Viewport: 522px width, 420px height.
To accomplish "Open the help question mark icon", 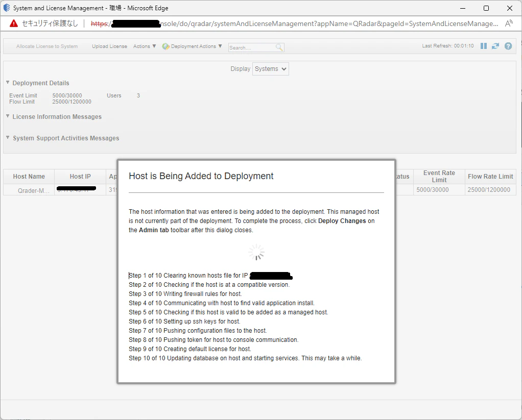I will click(x=508, y=46).
